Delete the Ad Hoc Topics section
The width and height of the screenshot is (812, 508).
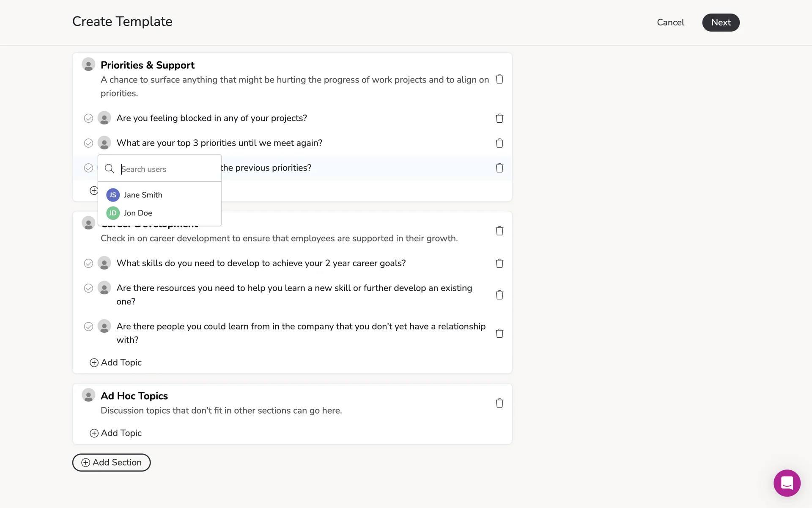click(499, 403)
